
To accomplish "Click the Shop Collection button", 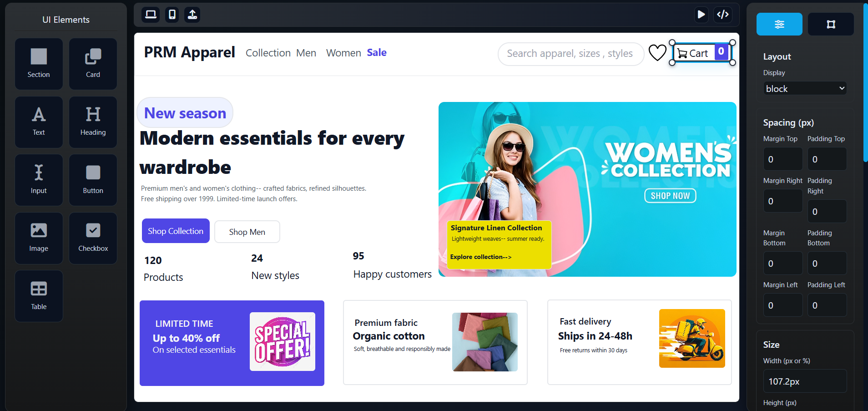I will [176, 231].
